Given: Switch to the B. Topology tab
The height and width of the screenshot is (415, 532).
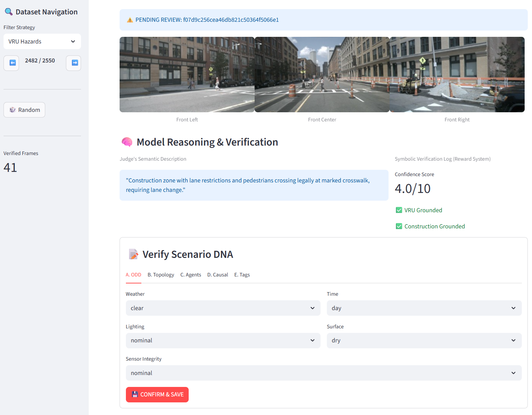Looking at the screenshot, I should tap(161, 275).
